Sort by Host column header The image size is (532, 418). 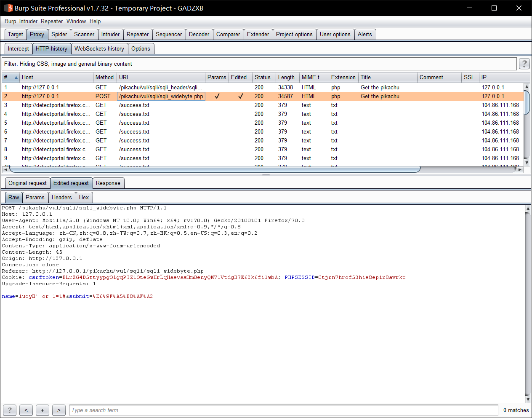pos(56,78)
